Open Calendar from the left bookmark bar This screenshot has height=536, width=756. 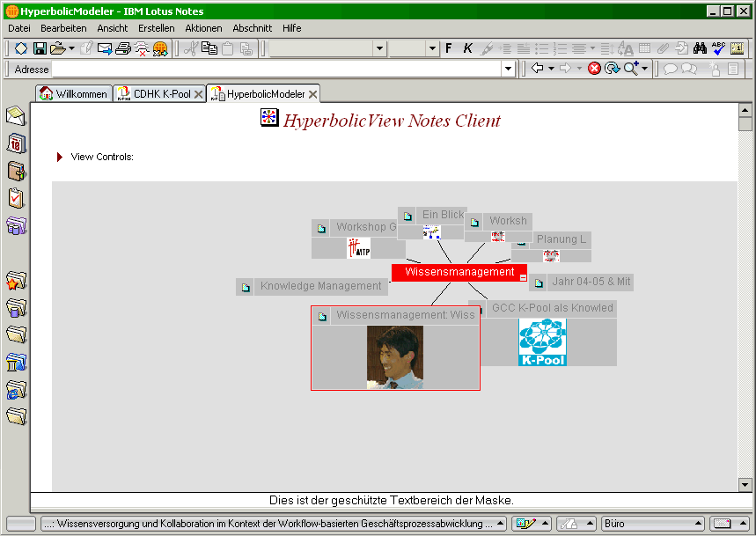pyautogui.click(x=16, y=143)
